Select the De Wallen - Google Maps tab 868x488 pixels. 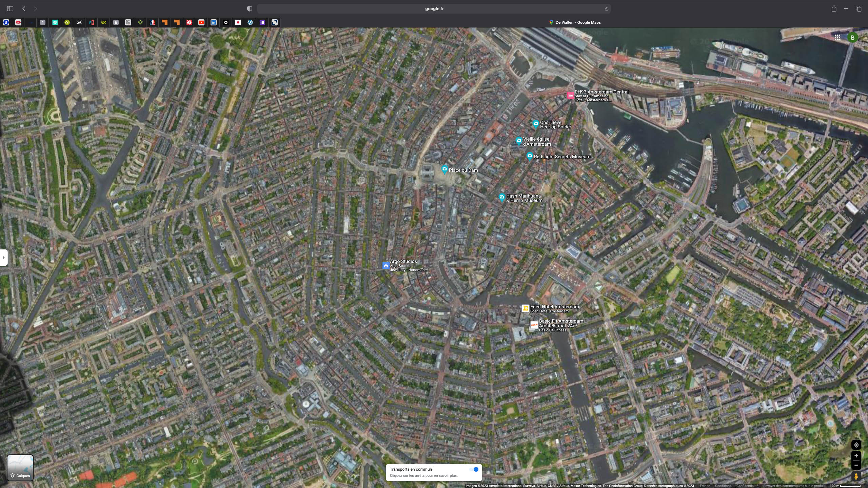[x=574, y=22]
